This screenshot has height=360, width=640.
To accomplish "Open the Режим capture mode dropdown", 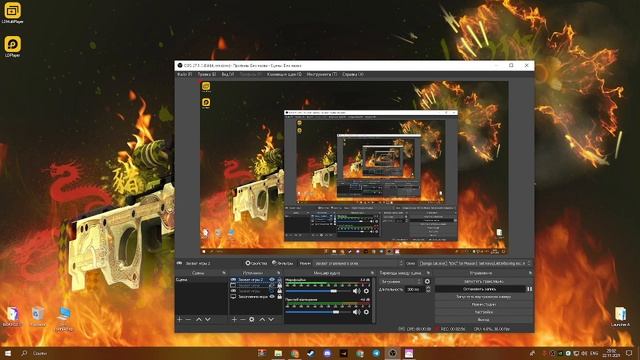I will point(359,263).
